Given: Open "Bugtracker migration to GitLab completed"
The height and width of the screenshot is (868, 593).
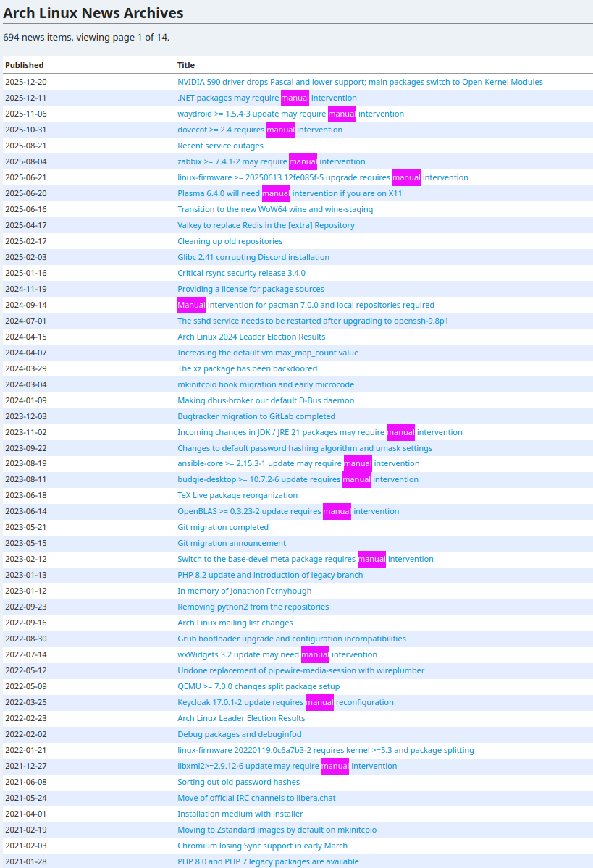Looking at the screenshot, I should (x=256, y=416).
